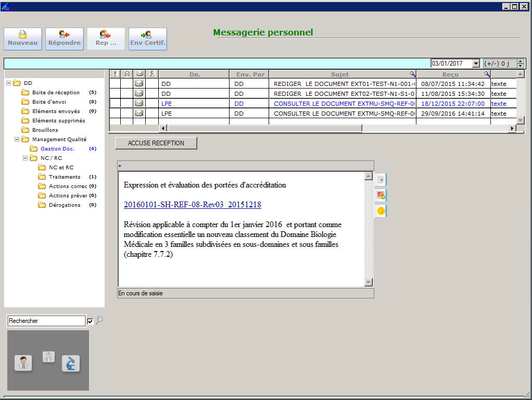Select Boite de réception folder
Image resolution: width=532 pixels, height=400 pixels.
tap(56, 93)
